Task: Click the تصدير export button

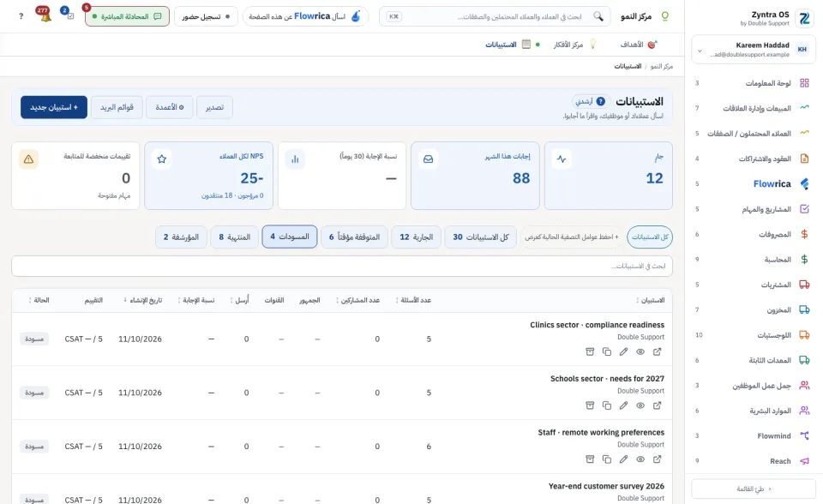Action: click(x=214, y=107)
